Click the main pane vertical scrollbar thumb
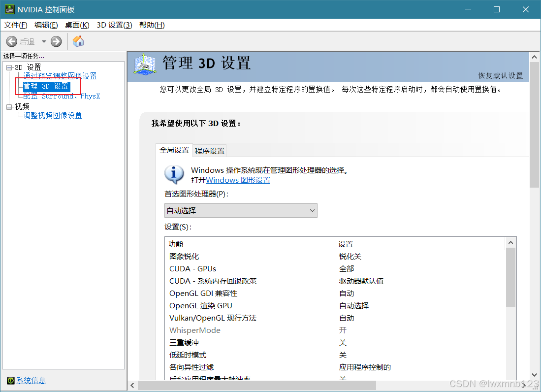 click(535, 125)
